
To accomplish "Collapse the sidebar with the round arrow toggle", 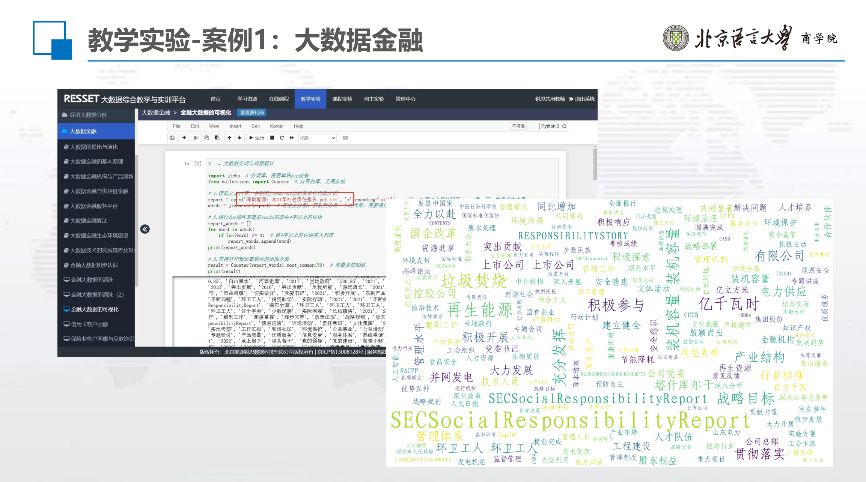I will pos(144,228).
